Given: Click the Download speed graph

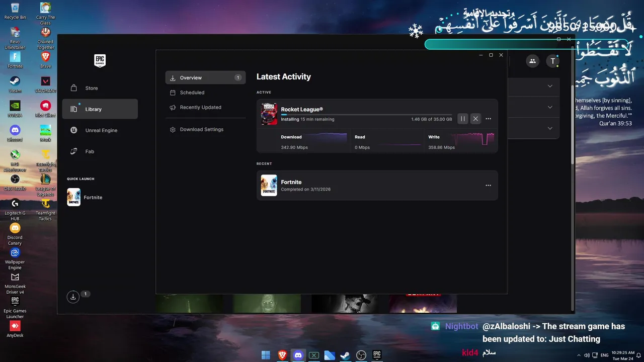Looking at the screenshot, I should click(x=327, y=139).
